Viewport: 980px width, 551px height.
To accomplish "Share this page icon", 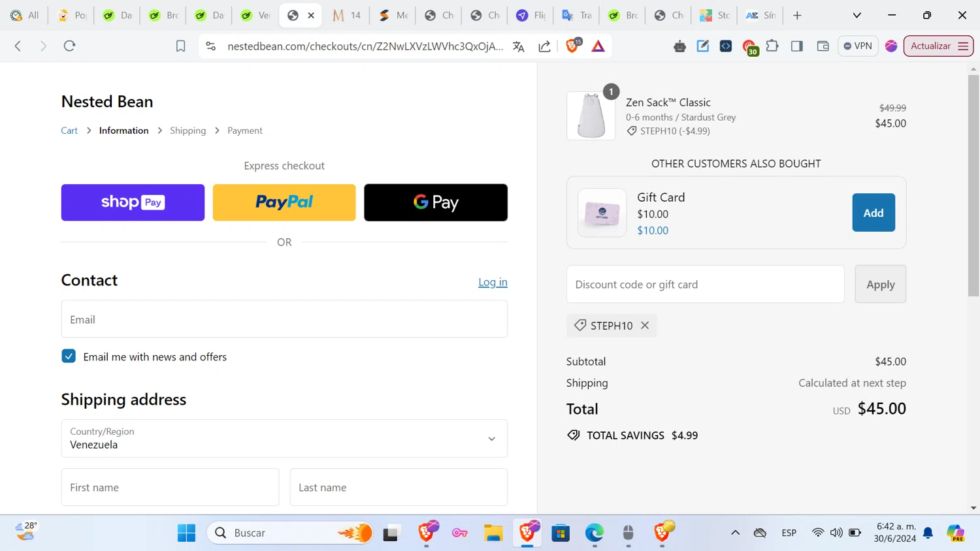I will 544,46.
